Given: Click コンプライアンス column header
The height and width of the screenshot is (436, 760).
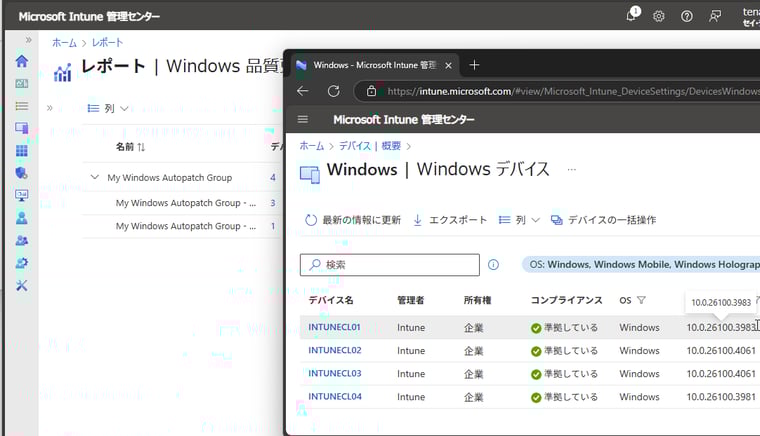Looking at the screenshot, I should pyautogui.click(x=566, y=300).
